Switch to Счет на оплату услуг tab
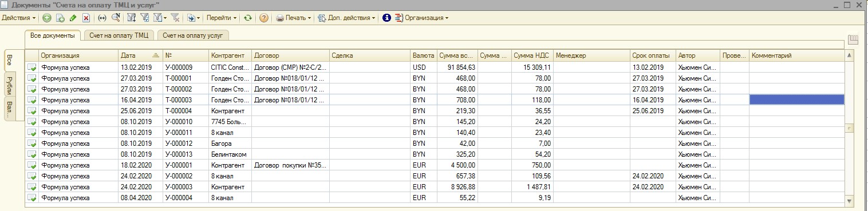The image size is (868, 211). click(193, 35)
